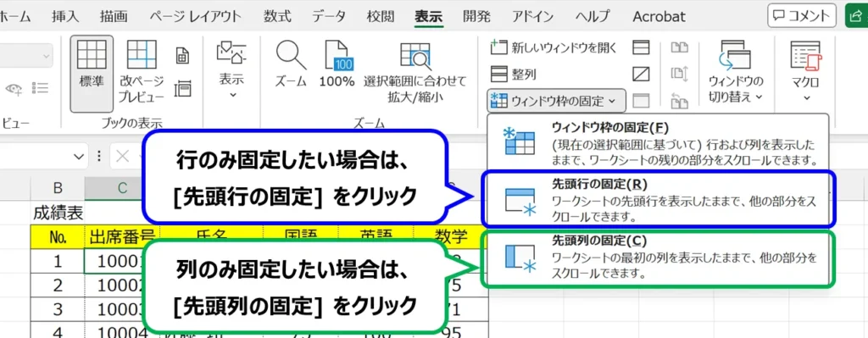Click the view side by side icon
Viewport: 868px width, 338px height.
point(679,47)
